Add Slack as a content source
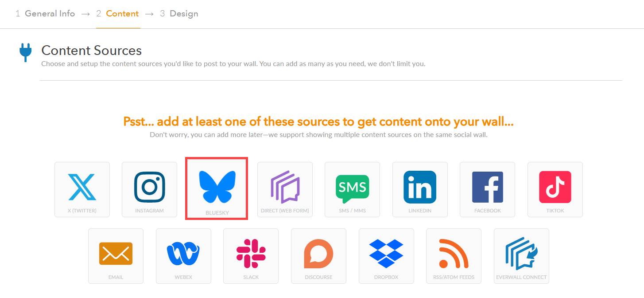 point(251,256)
